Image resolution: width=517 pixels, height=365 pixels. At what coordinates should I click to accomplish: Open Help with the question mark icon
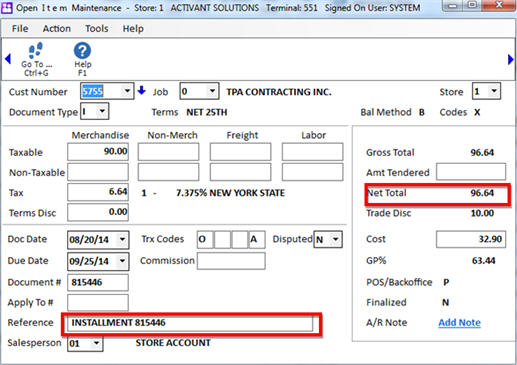tap(82, 51)
